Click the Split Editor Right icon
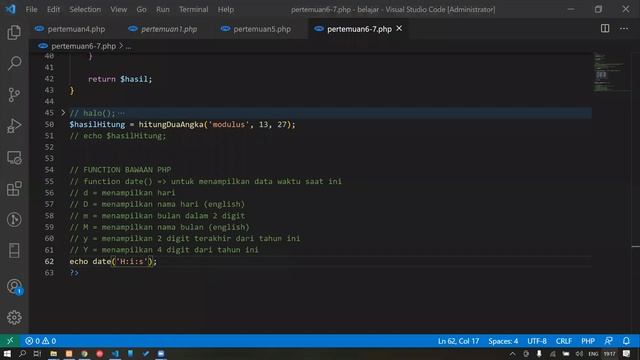Image resolution: width=640 pixels, height=360 pixels. click(605, 29)
